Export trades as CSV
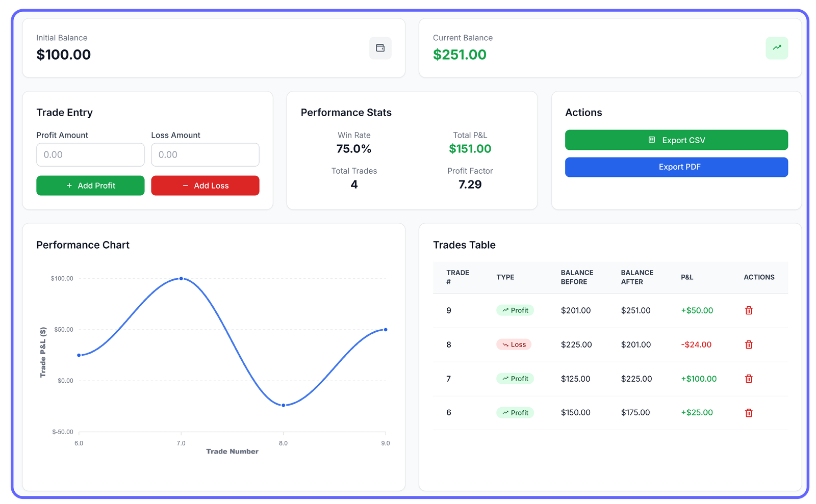Viewport: 816px width, 504px height. click(676, 140)
